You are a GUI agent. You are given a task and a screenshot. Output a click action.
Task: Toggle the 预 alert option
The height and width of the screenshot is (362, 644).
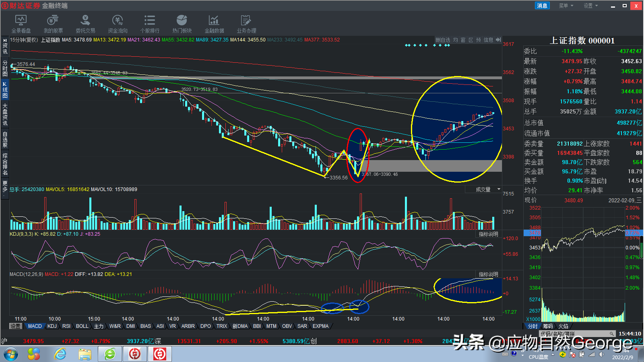tap(479, 40)
